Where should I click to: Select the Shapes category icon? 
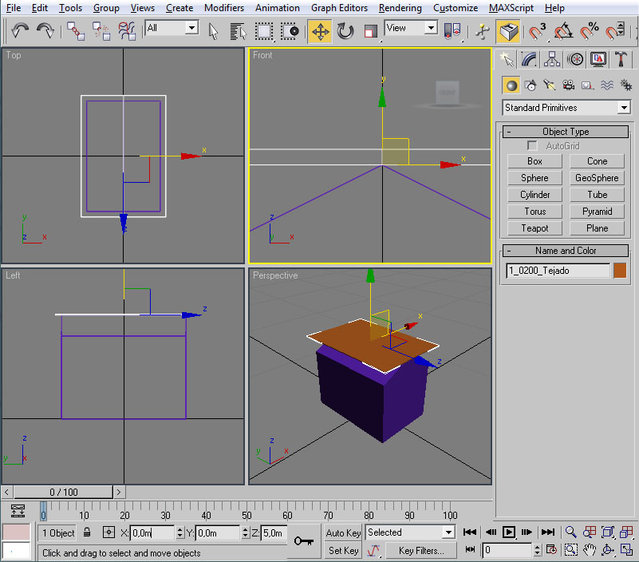click(530, 86)
